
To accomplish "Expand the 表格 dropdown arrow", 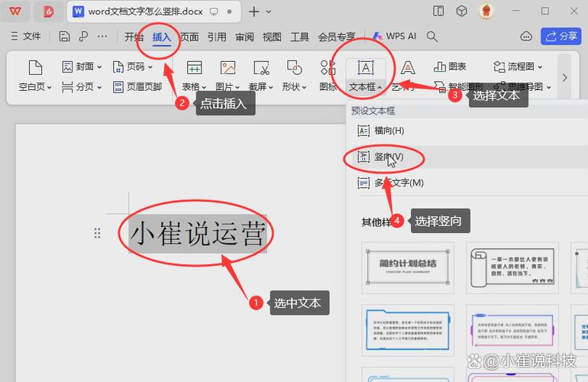I will point(204,87).
